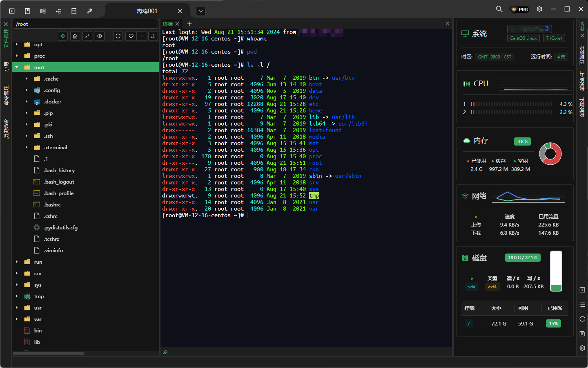This screenshot has height=368, width=588.
Task: Expand the .docker folder
Action: tap(27, 101)
